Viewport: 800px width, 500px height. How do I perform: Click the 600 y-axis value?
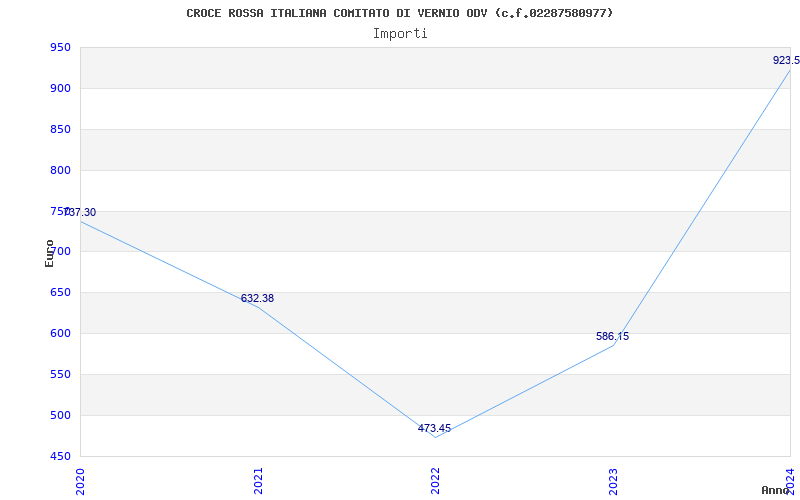(x=60, y=334)
